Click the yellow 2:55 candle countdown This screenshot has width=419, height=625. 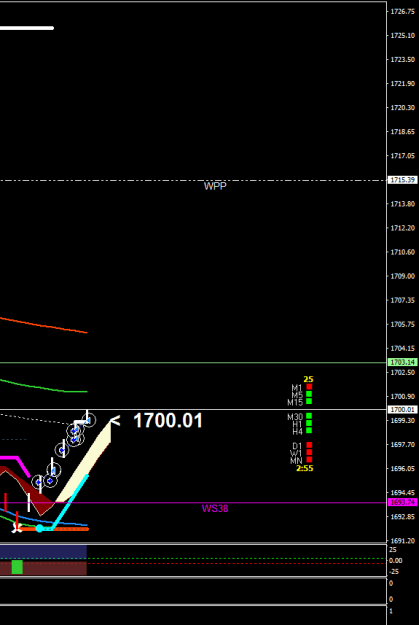click(305, 468)
